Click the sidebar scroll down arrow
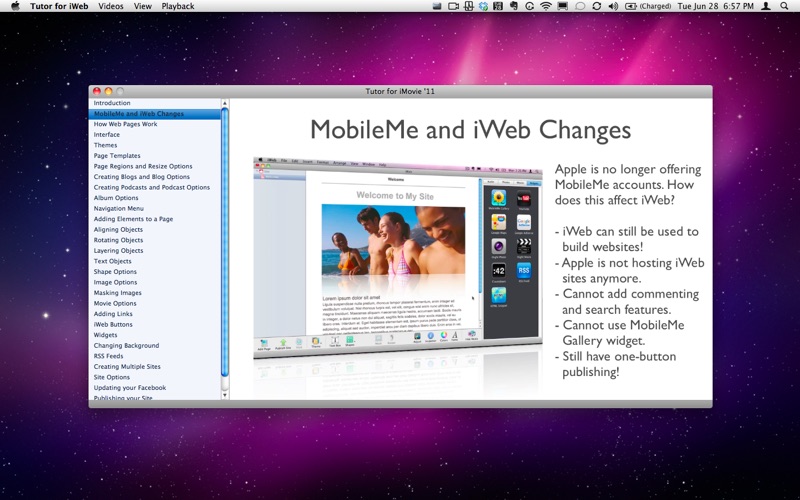Image resolution: width=800 pixels, height=500 pixels. [x=224, y=395]
